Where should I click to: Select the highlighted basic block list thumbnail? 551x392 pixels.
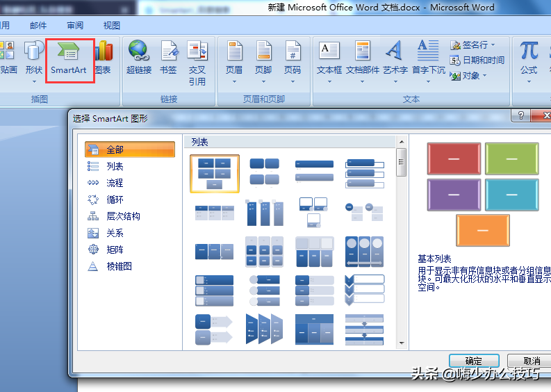[x=215, y=174]
